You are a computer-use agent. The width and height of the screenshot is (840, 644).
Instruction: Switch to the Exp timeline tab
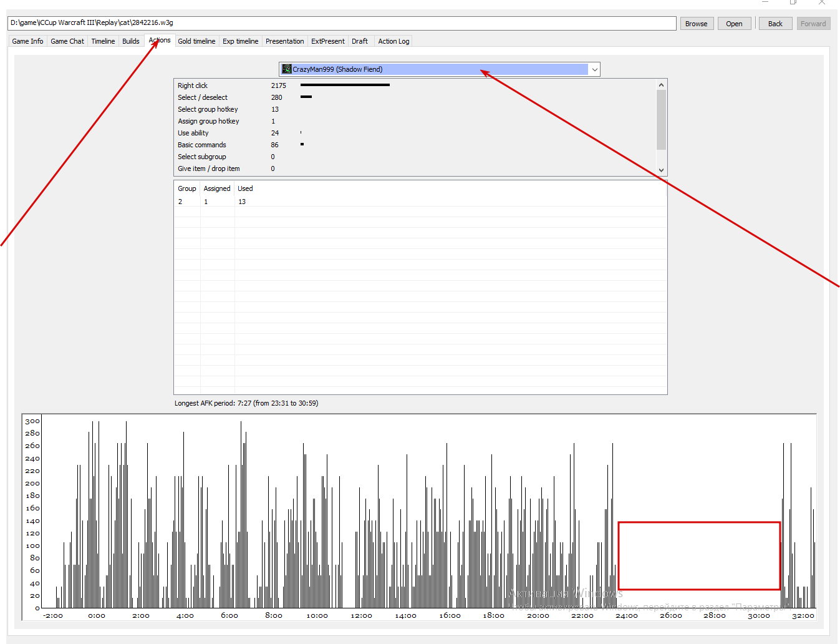click(x=240, y=41)
